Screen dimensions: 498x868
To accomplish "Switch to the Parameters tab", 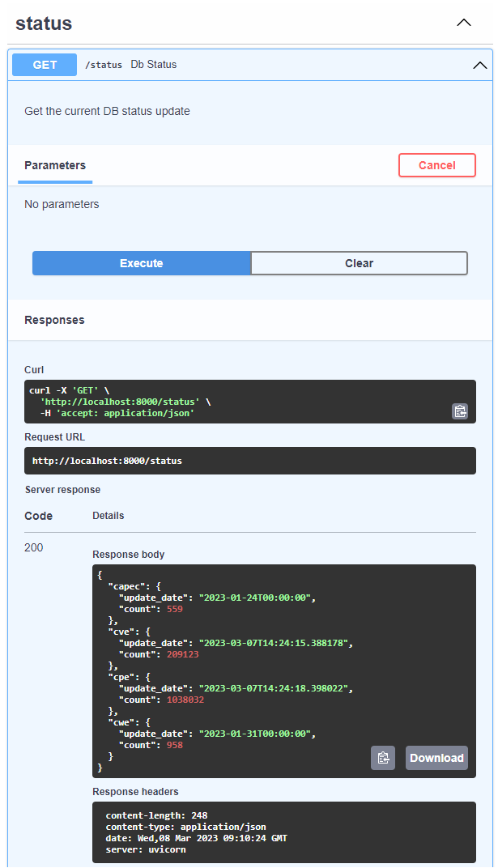I will (54, 165).
